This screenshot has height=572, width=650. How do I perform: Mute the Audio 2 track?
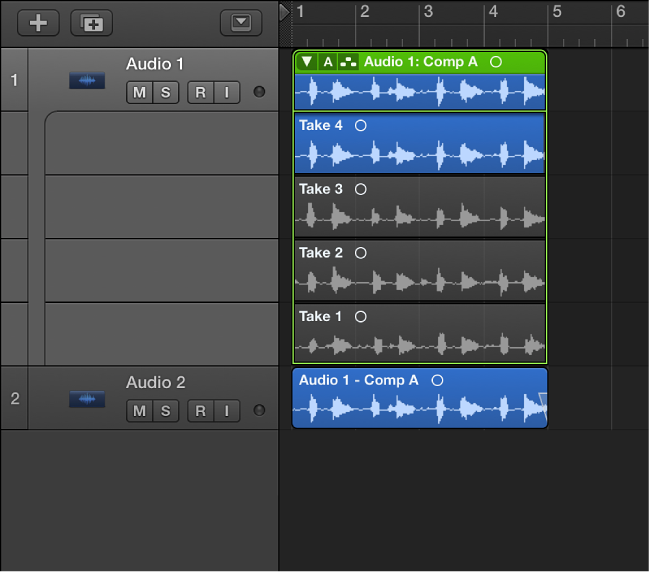coord(139,411)
